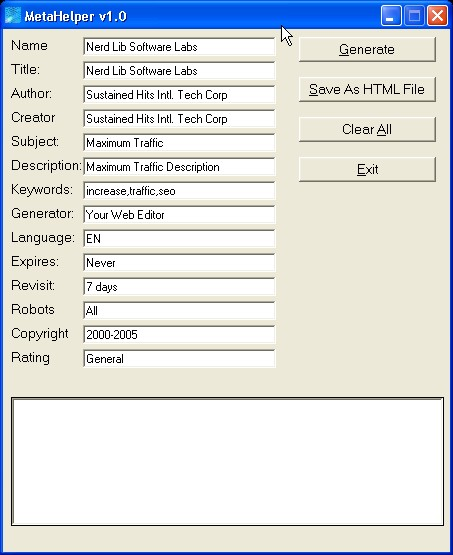Click into the Subject field
Viewport: 453px width, 555px height.
coord(179,143)
